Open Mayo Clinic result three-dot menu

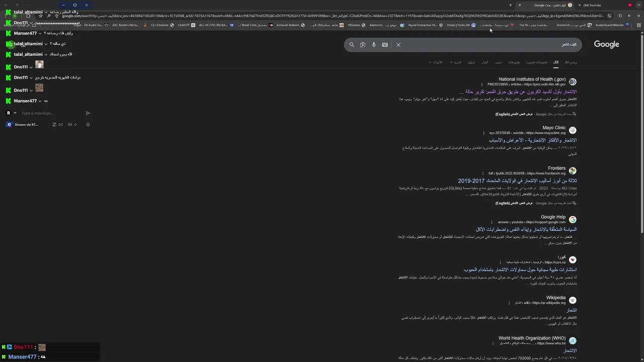tap(484, 133)
